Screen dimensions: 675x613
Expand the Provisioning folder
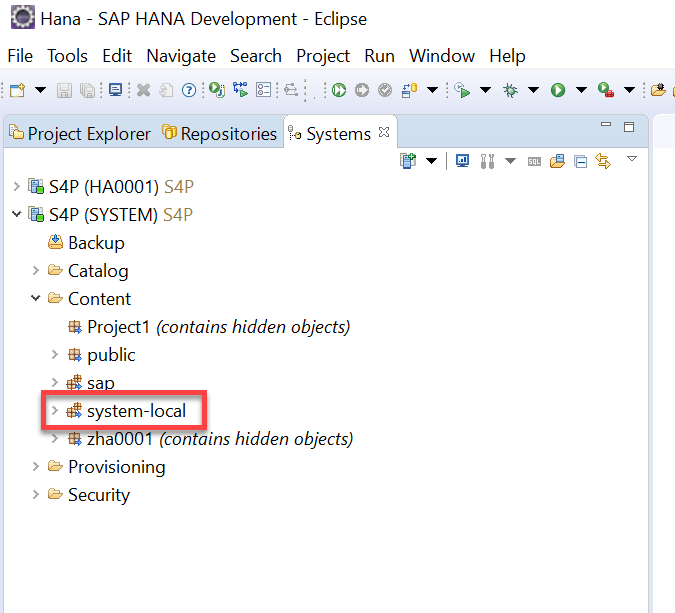(36, 466)
